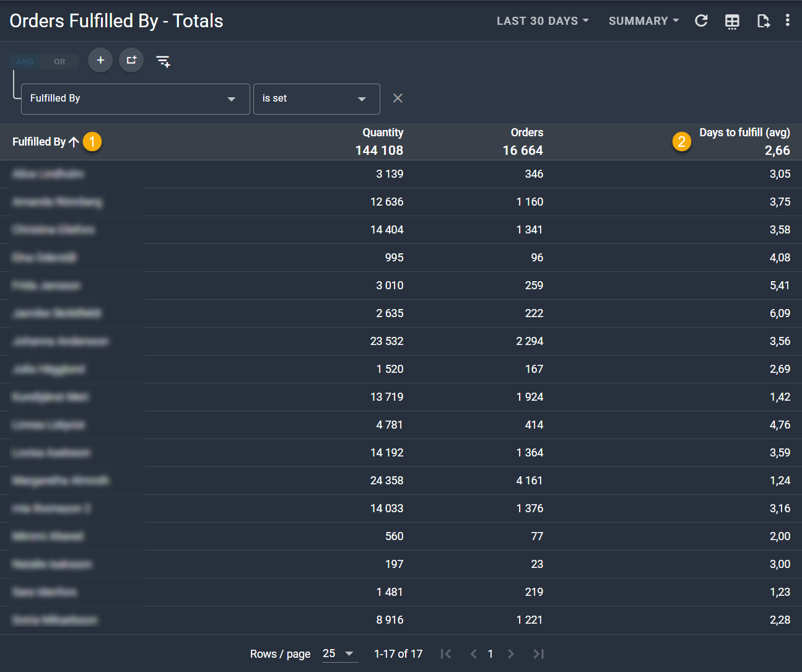Image resolution: width=802 pixels, height=672 pixels.
Task: Open the Summary view menu
Action: [643, 21]
